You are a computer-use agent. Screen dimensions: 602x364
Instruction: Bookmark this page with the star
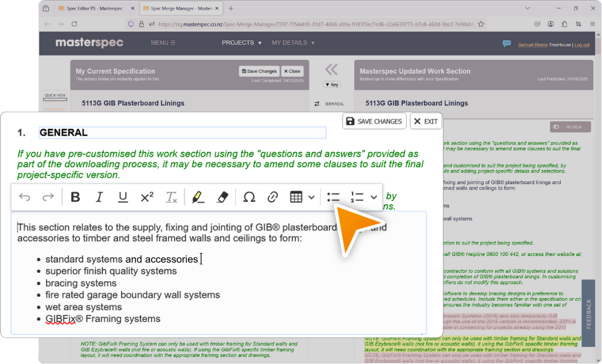(481, 24)
